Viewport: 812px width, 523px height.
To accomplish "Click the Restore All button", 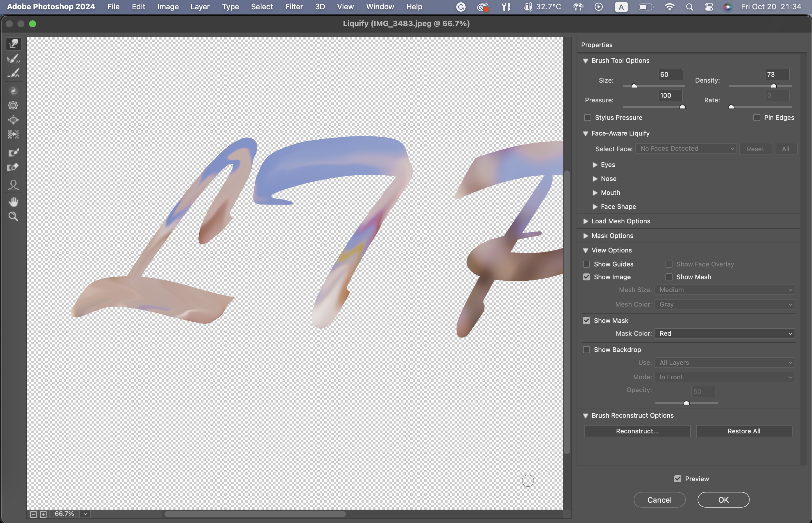I will [x=744, y=431].
